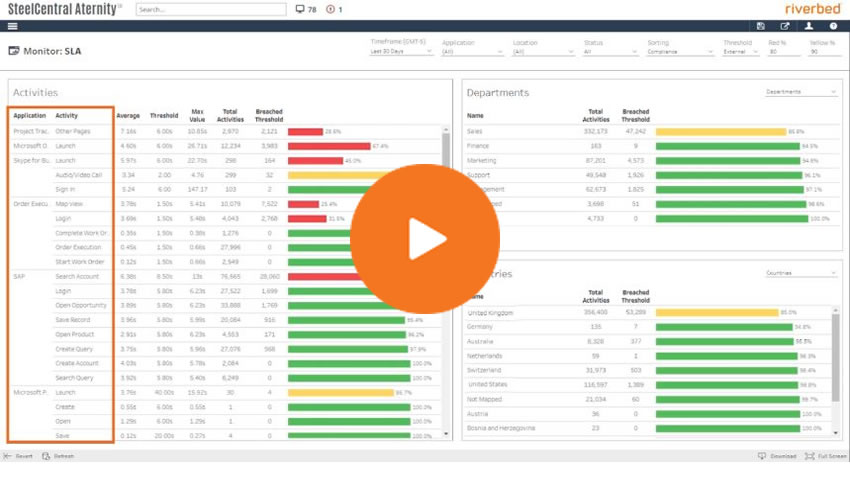The image size is (850, 478).
Task: Click the Max Value column header
Action: coord(197,115)
